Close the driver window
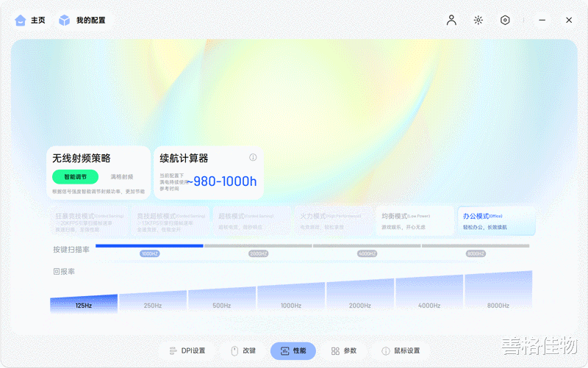This screenshot has width=588, height=368. tap(569, 21)
